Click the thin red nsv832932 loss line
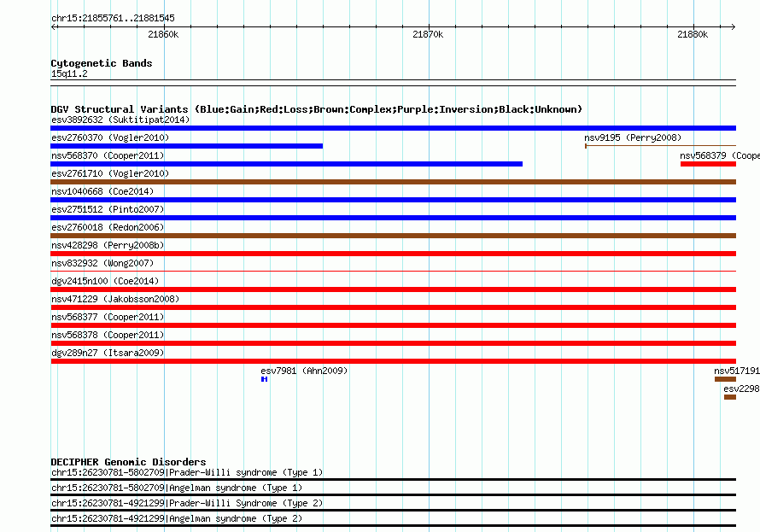 [393, 272]
